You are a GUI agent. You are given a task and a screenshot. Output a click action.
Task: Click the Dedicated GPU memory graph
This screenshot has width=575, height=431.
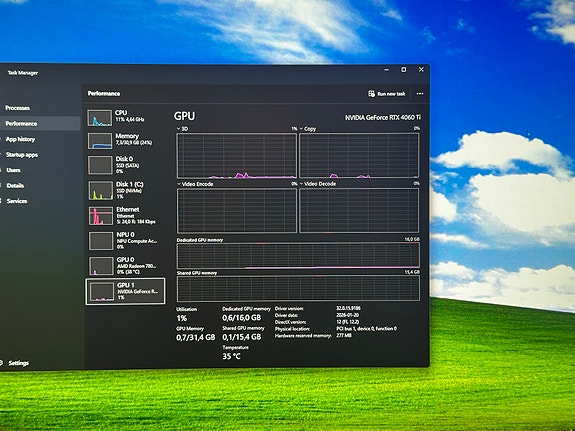click(x=298, y=256)
